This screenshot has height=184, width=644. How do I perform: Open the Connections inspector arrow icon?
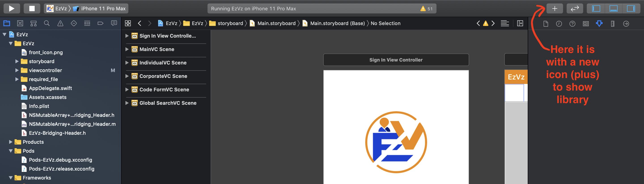point(626,24)
